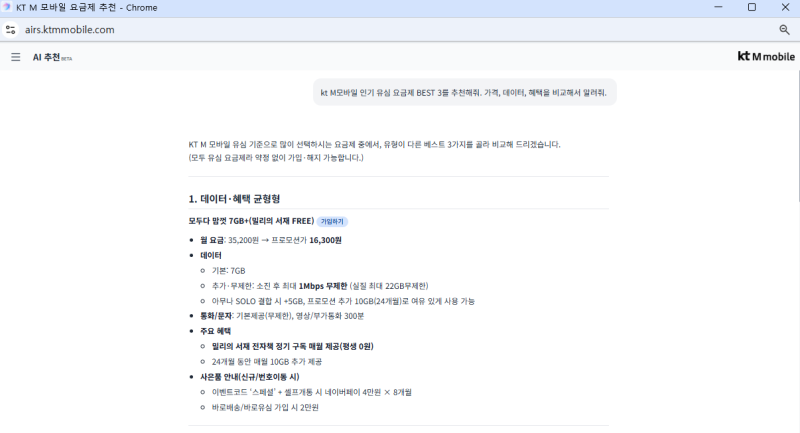Click the airs.ktmmobile.com address bar
The image size is (800, 433).
pyautogui.click(x=69, y=30)
